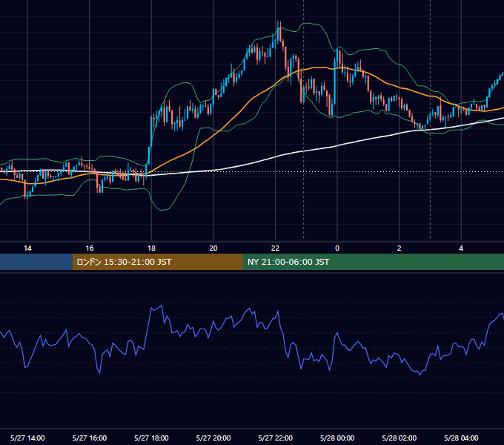The image size is (504, 445).
Task: Click the hour label 22 on time axis
Action: point(275,248)
